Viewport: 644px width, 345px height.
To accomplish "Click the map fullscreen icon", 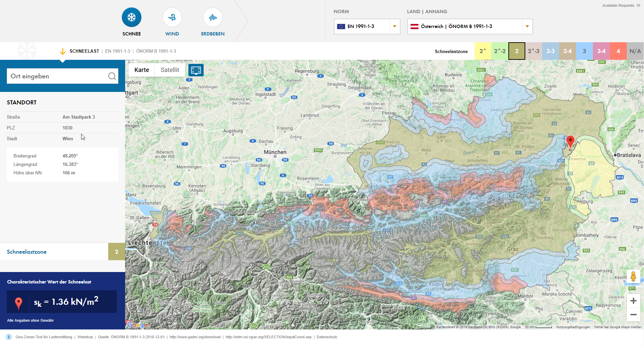I will pos(196,70).
